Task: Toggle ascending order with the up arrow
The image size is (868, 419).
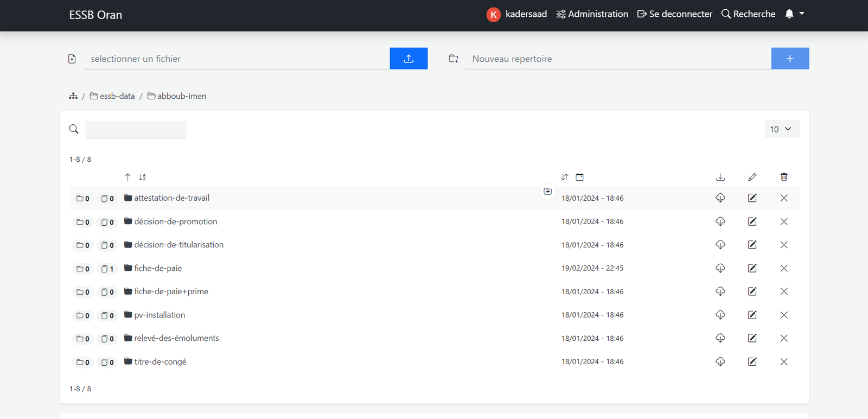Action: [x=127, y=177]
